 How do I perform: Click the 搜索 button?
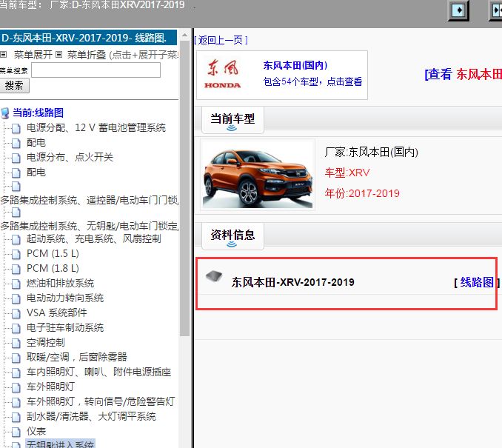(14, 85)
